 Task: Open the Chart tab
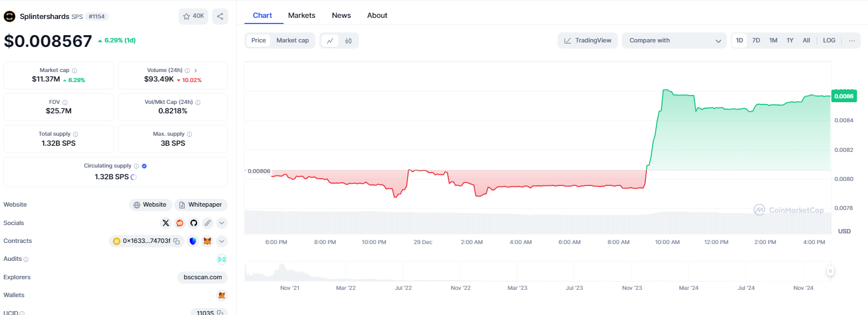(262, 15)
